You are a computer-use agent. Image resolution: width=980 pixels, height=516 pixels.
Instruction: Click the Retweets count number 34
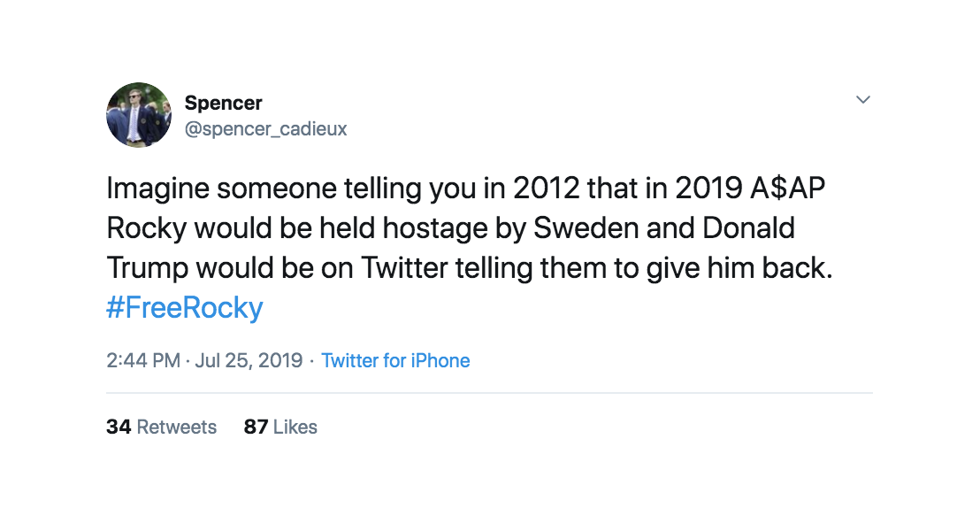pyautogui.click(x=119, y=427)
